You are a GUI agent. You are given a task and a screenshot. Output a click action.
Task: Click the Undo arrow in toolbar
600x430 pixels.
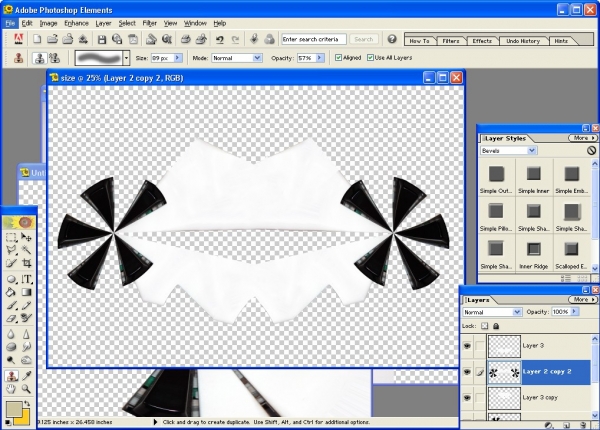click(x=220, y=39)
